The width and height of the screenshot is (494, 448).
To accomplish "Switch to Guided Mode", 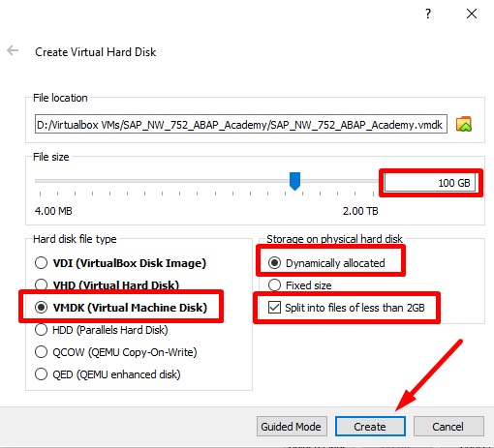I will (x=292, y=427).
